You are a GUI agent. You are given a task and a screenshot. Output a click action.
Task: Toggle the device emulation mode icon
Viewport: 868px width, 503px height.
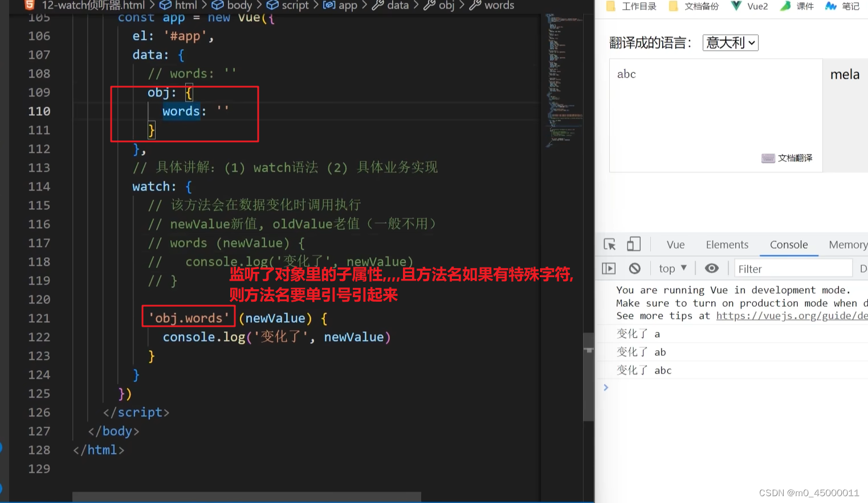(634, 244)
